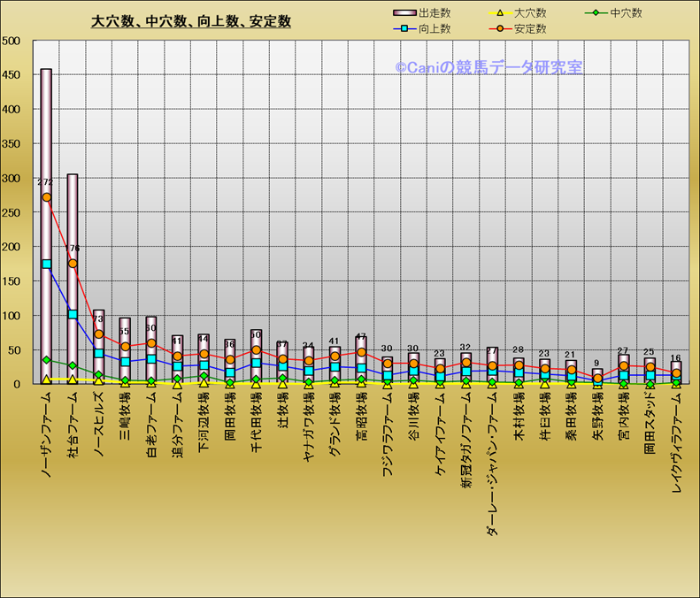The height and width of the screenshot is (598, 700).
Task: Select the orange 安定数 marker labeled 272
Action: pos(46,197)
